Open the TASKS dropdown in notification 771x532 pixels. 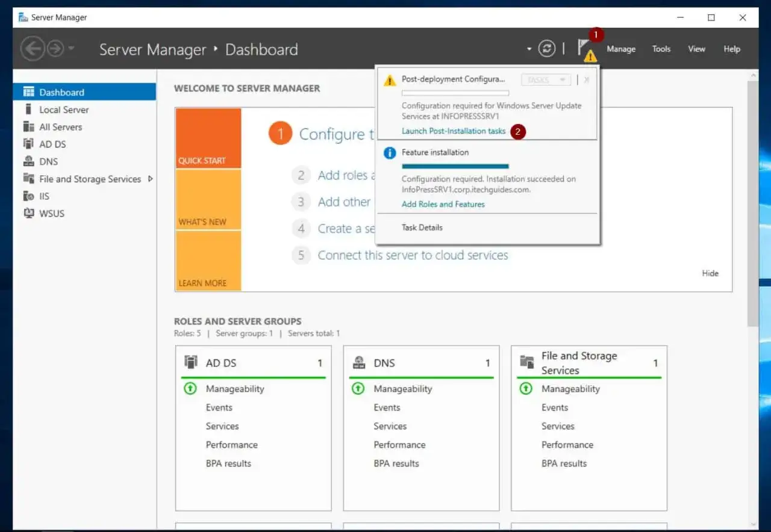coord(546,79)
